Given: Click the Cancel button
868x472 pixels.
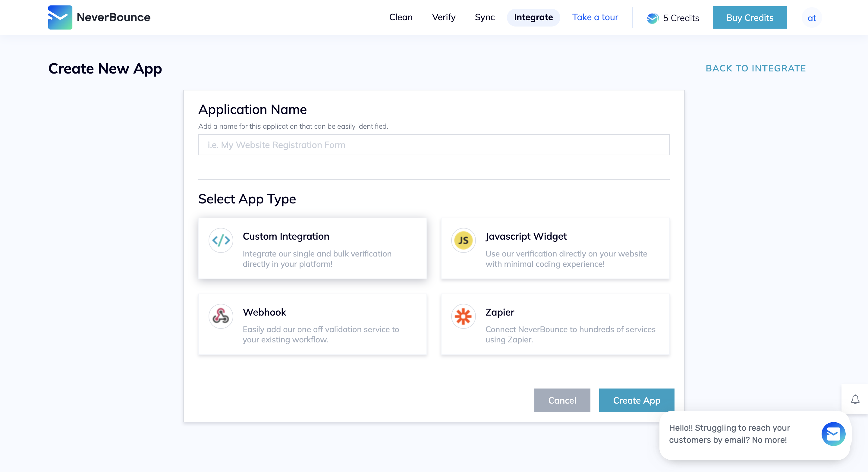Looking at the screenshot, I should 562,400.
